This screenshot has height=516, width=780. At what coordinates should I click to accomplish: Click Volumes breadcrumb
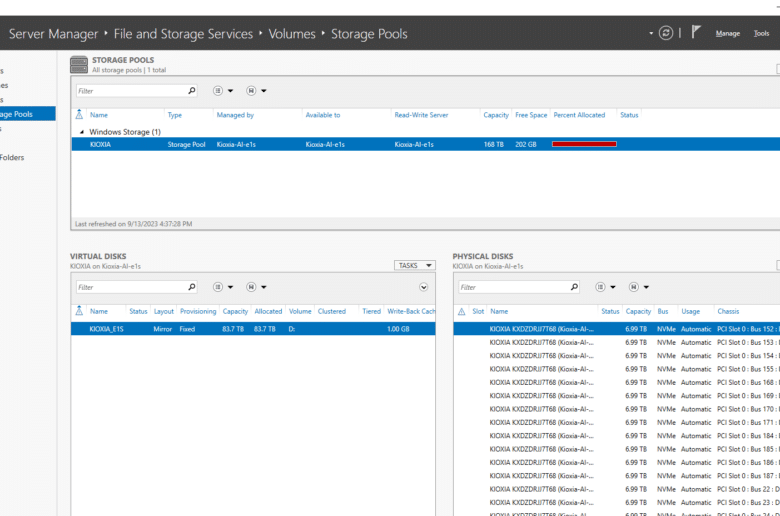pyautogui.click(x=292, y=34)
